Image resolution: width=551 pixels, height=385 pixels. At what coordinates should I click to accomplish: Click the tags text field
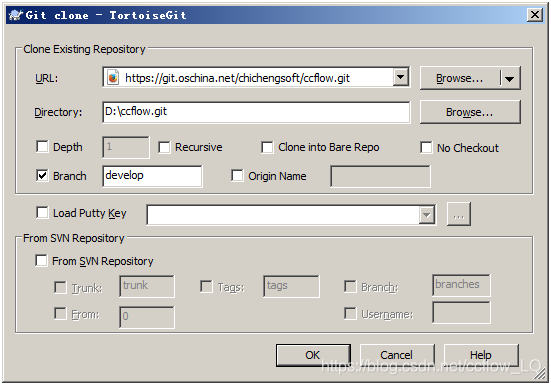291,286
